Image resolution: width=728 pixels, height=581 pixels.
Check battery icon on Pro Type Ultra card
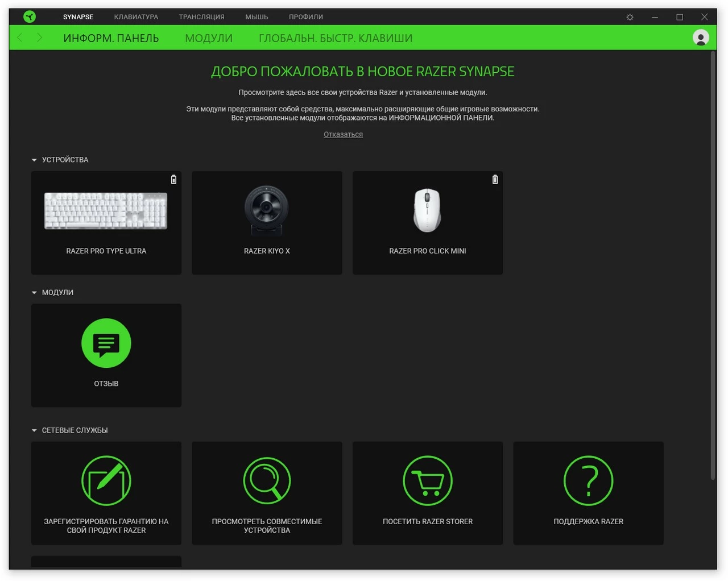(173, 180)
